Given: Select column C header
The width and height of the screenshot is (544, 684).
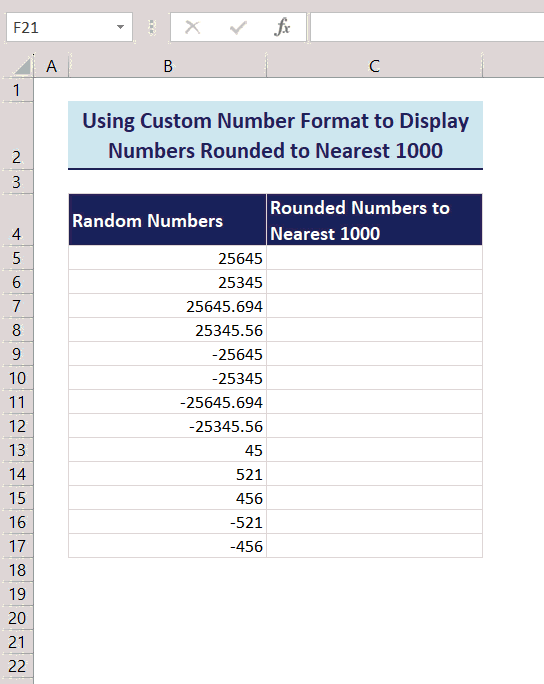Looking at the screenshot, I should pyautogui.click(x=374, y=66).
